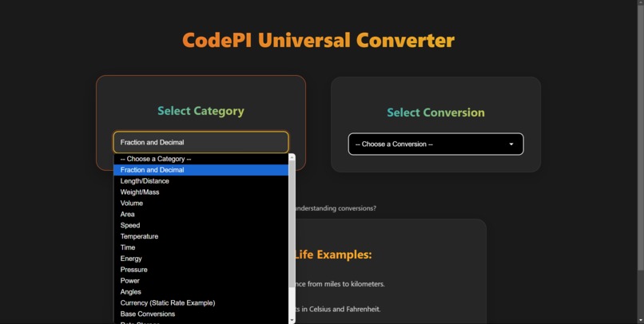This screenshot has height=324, width=644.
Task: Select Fraction and Decimal option in list
Action: pyautogui.click(x=201, y=170)
